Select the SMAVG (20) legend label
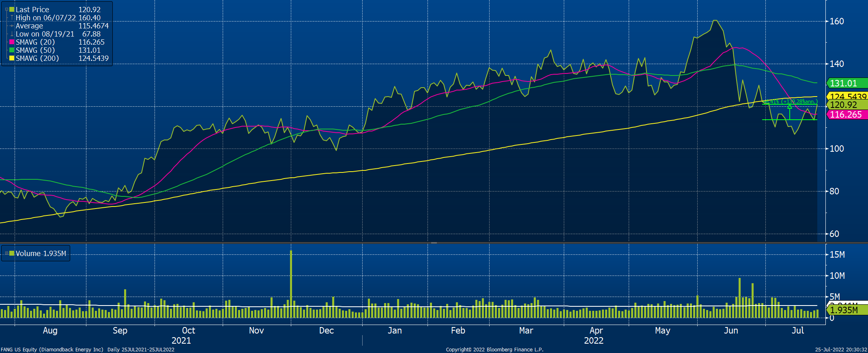 35,42
